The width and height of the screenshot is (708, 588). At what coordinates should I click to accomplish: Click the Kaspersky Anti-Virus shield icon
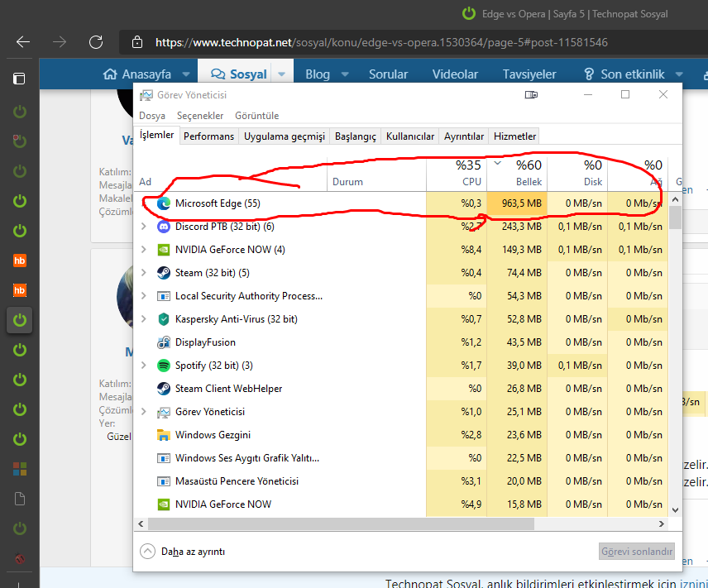pos(164,319)
